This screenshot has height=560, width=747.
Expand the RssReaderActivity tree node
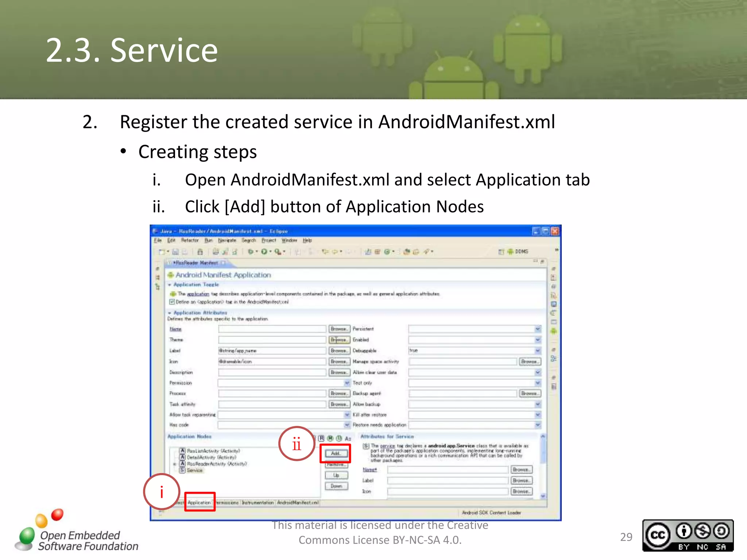click(175, 464)
